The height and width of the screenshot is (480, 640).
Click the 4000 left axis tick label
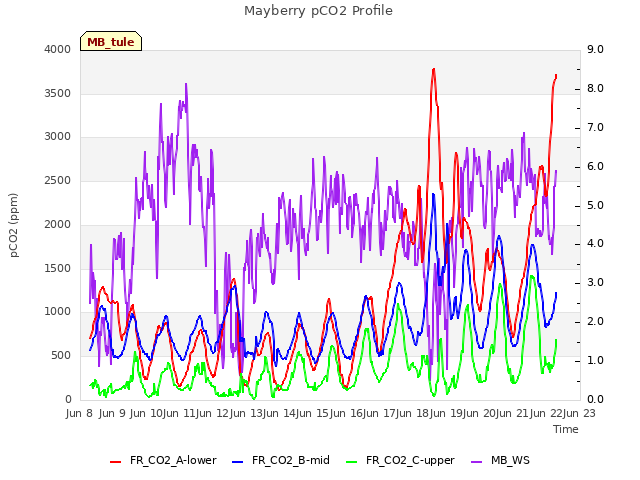(x=58, y=49)
